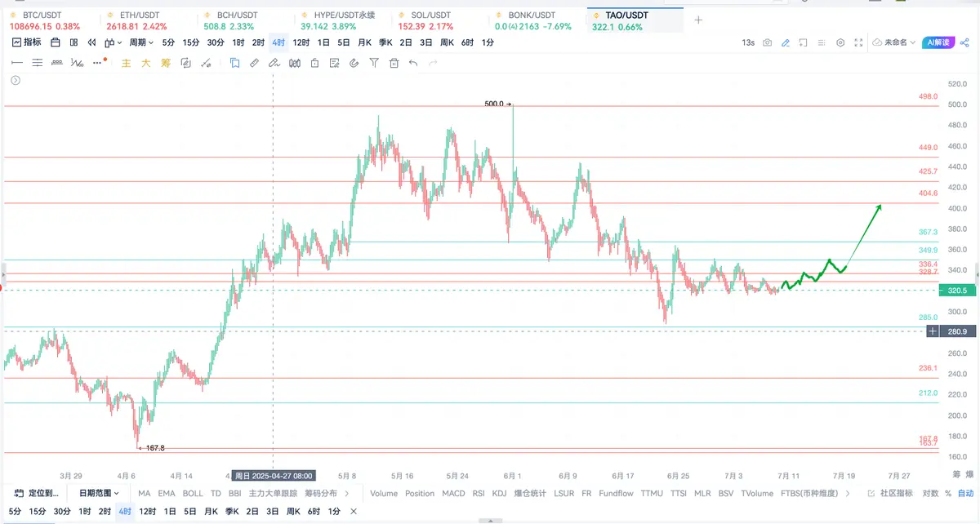980x524 pixels.
Task: Select the ruler measure tool
Action: (x=254, y=62)
